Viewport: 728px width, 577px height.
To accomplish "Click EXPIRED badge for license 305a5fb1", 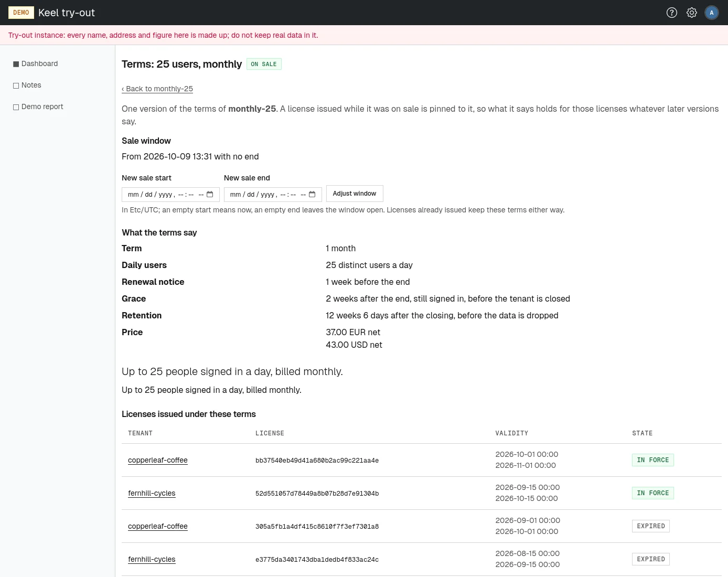I will tap(651, 526).
